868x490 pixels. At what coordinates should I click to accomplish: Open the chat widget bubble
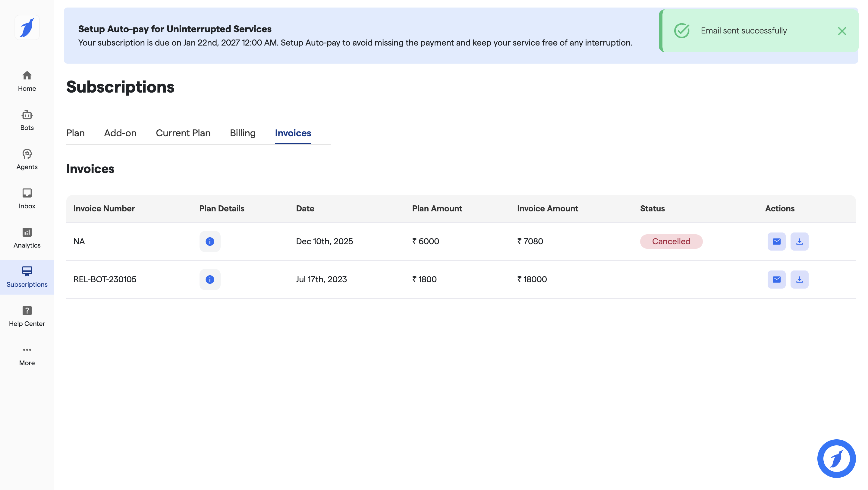[x=836, y=458]
